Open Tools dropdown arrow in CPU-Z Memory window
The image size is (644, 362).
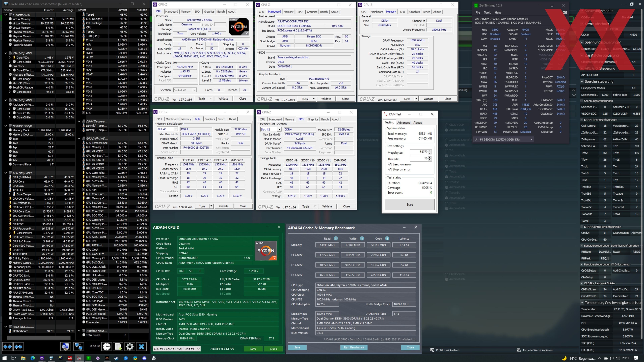tap(416, 99)
